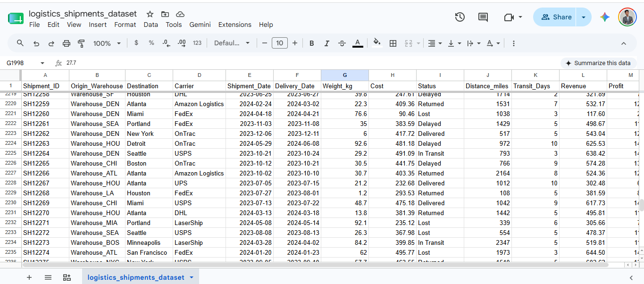Star the logistics_shipments_dataset document
This screenshot has width=644, height=284.
pos(150,14)
